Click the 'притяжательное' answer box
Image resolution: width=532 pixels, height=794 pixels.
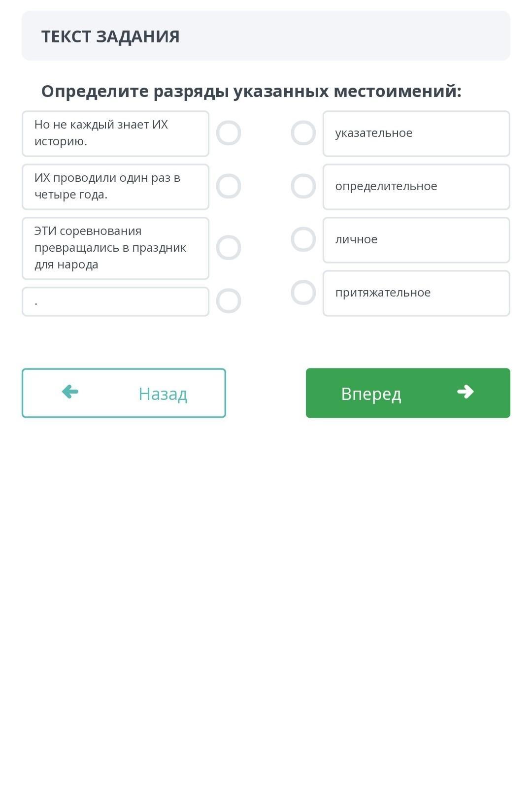click(416, 293)
